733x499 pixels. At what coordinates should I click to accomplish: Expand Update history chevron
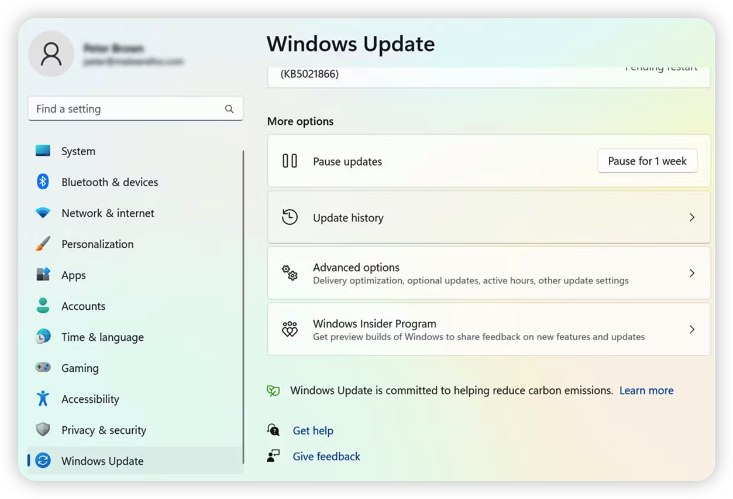point(691,217)
